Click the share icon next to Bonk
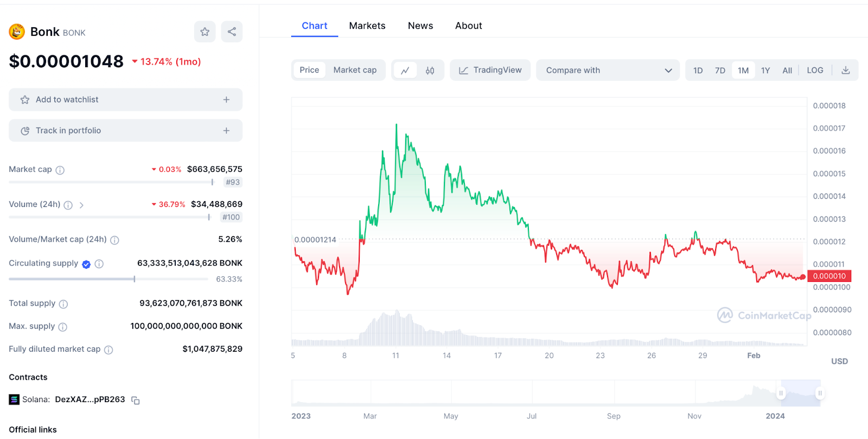 pos(232,32)
